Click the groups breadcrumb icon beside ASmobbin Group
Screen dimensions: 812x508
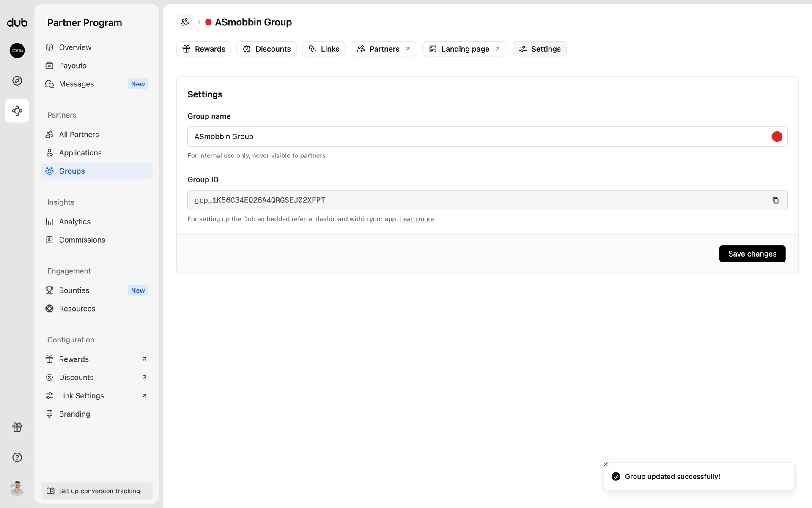click(185, 22)
